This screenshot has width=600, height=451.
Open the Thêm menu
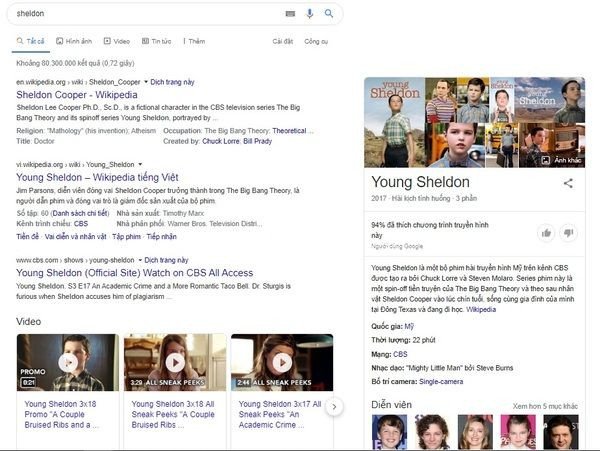pyautogui.click(x=194, y=41)
